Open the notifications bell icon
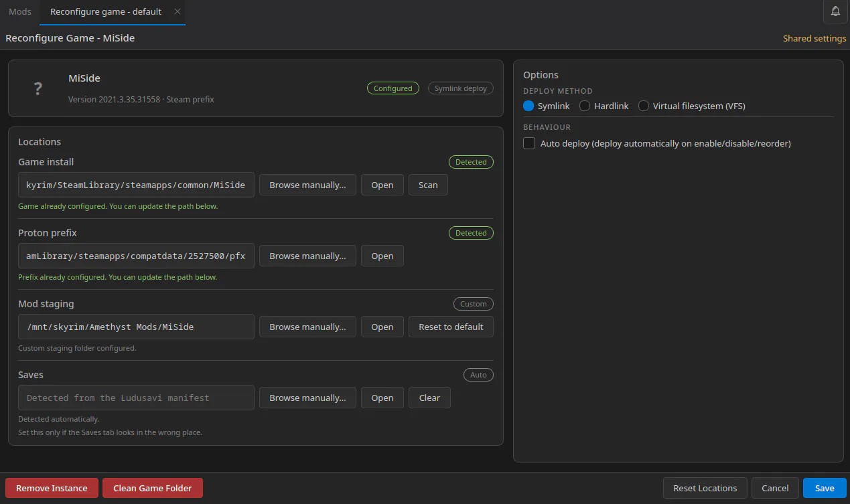850x504 pixels. (835, 11)
